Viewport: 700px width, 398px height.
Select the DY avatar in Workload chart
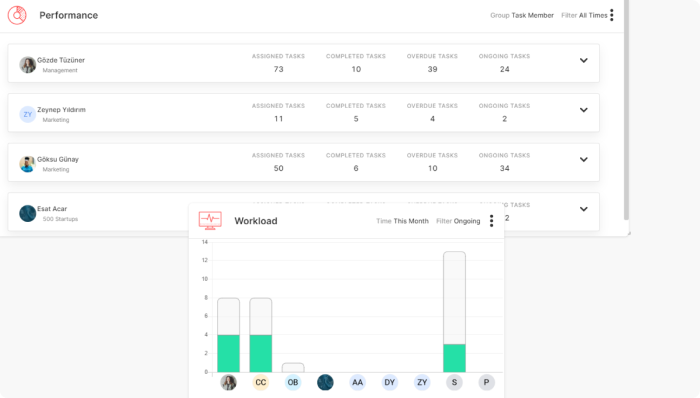click(390, 382)
